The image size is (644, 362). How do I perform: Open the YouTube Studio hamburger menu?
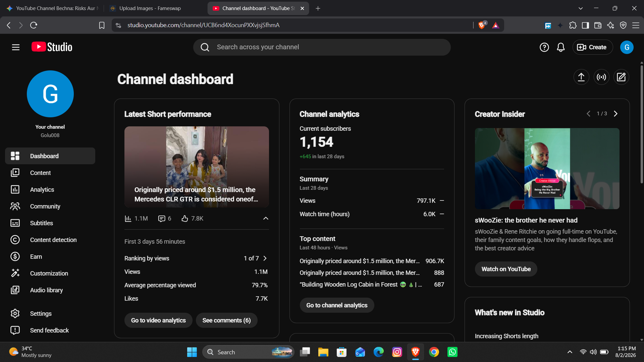coord(16,47)
